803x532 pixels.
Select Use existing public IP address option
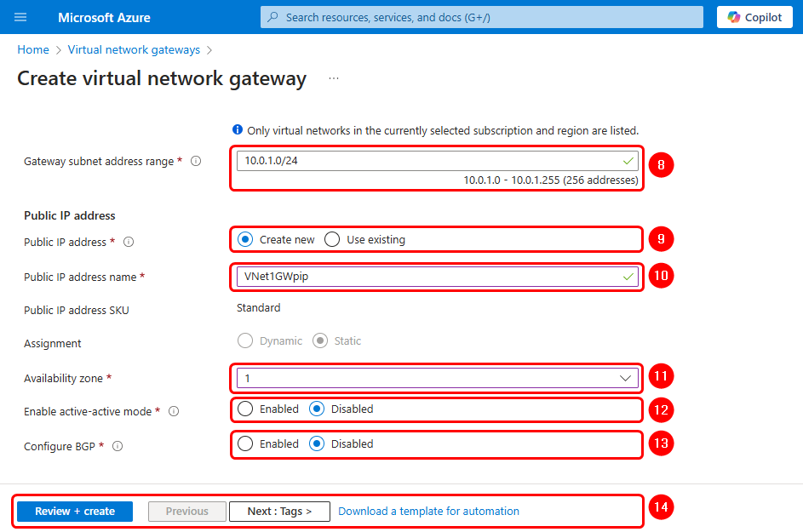point(332,240)
